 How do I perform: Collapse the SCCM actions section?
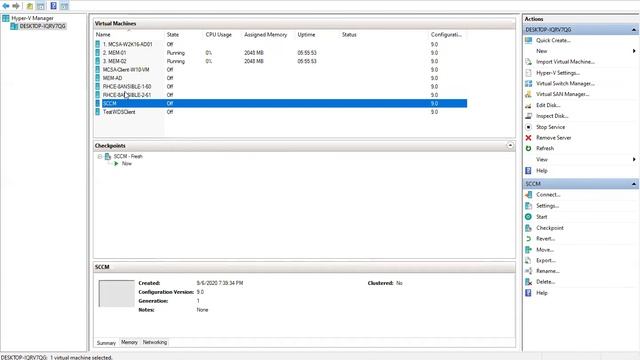click(x=633, y=184)
